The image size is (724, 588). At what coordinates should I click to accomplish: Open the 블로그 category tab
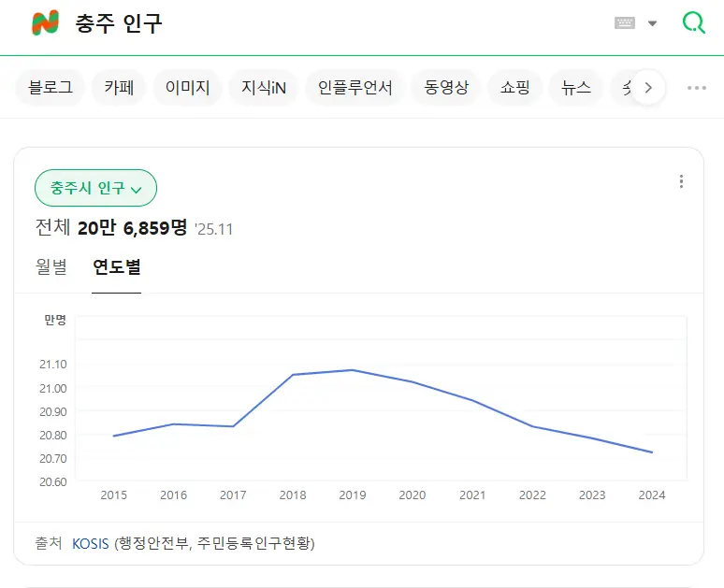51,88
